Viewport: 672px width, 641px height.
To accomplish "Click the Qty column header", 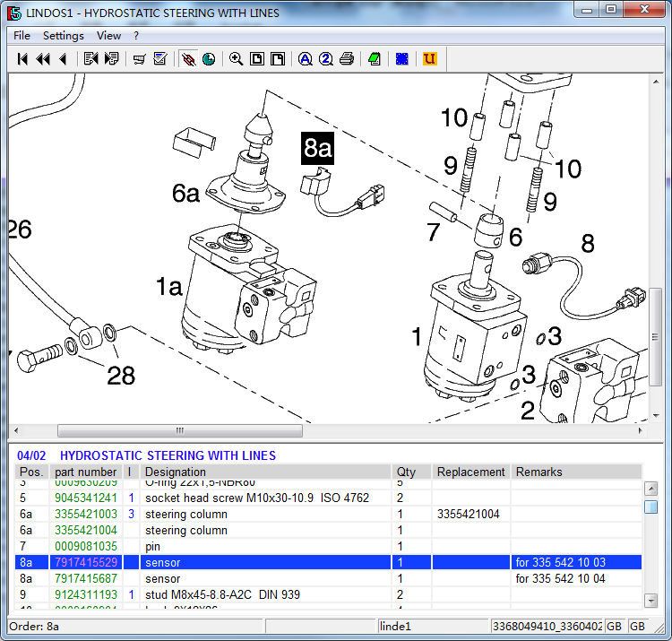I will (411, 472).
